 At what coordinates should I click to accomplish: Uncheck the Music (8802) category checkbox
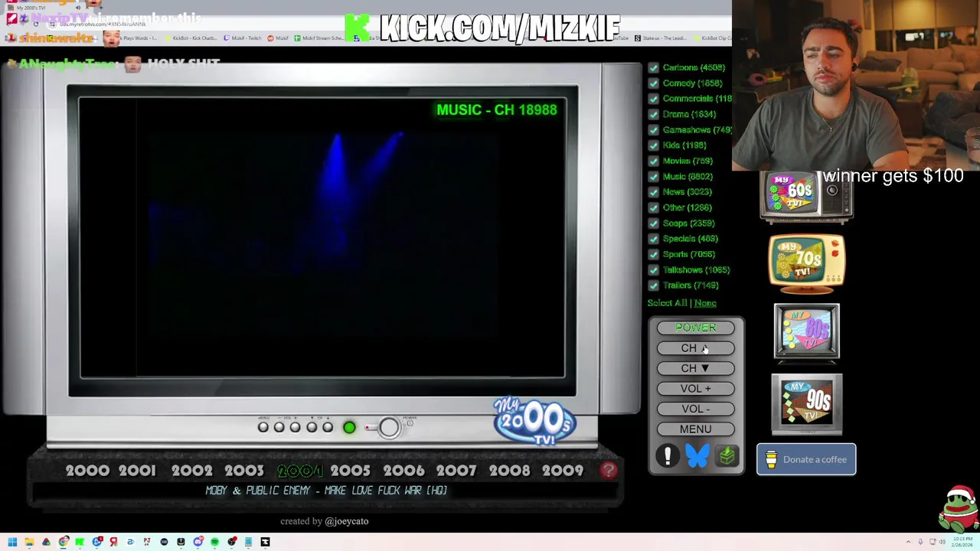point(653,176)
